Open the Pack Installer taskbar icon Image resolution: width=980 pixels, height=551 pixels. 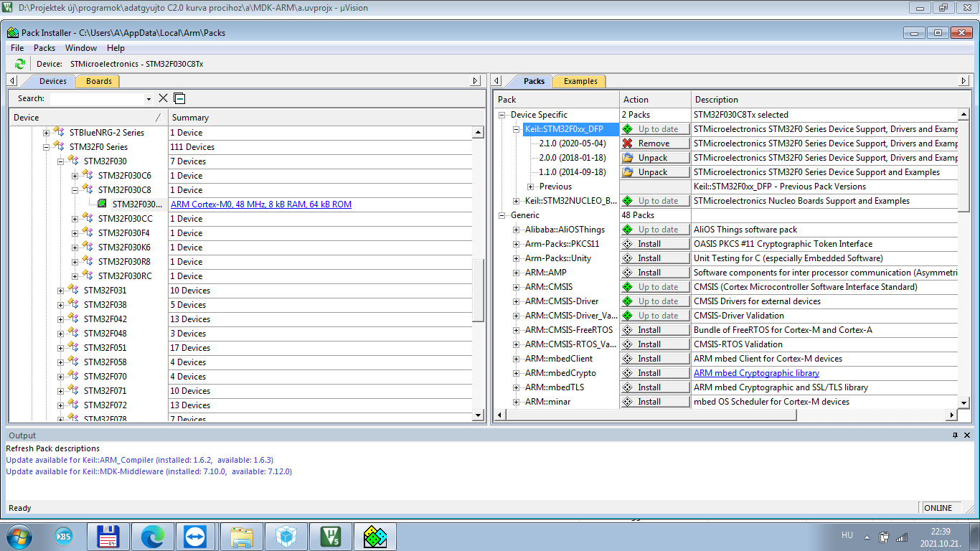tap(375, 536)
